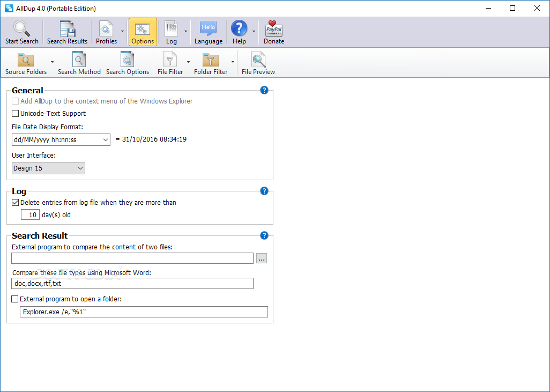Click the Help question mark icon

coord(239,28)
